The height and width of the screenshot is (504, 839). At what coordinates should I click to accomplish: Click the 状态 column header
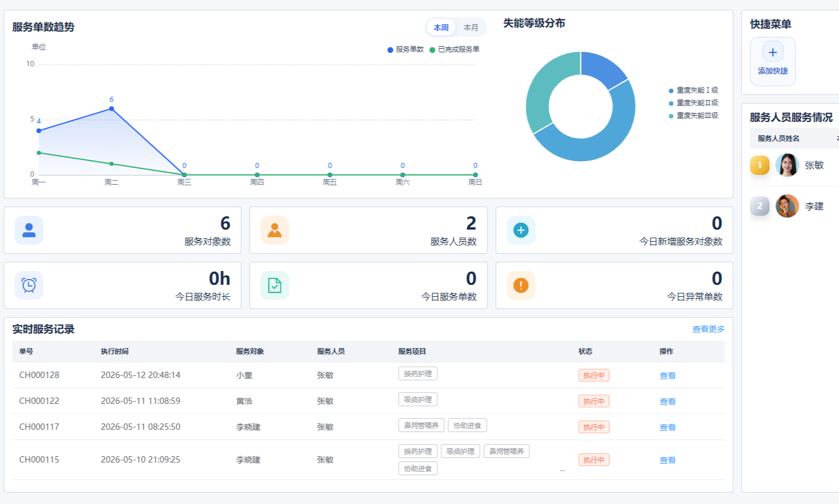[x=585, y=352]
